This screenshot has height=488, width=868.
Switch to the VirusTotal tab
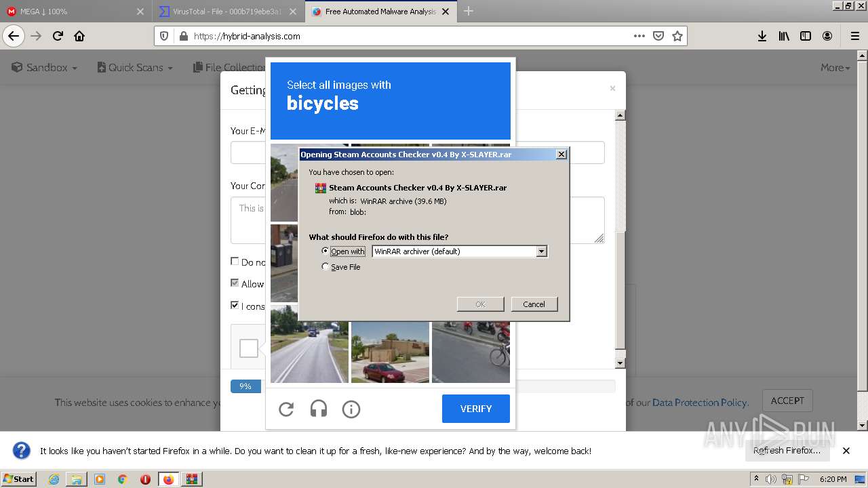pos(228,12)
